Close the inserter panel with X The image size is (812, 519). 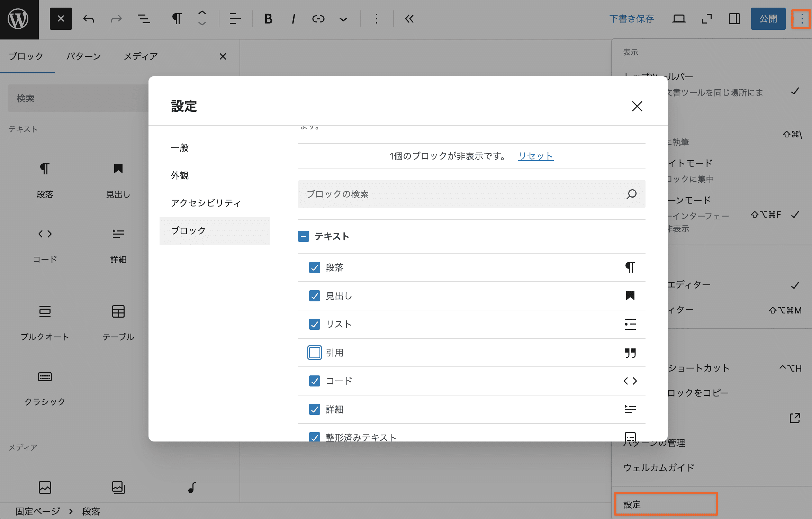(x=223, y=56)
